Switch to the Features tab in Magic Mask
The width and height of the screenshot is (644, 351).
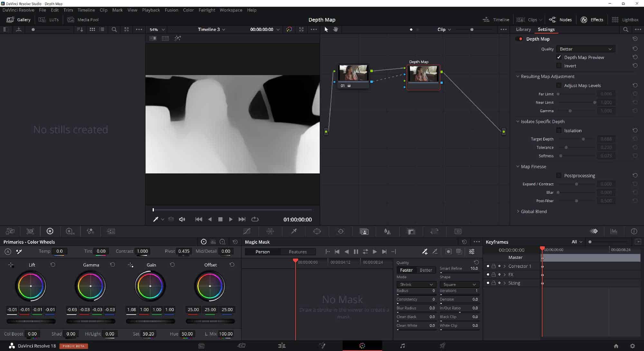tap(298, 252)
